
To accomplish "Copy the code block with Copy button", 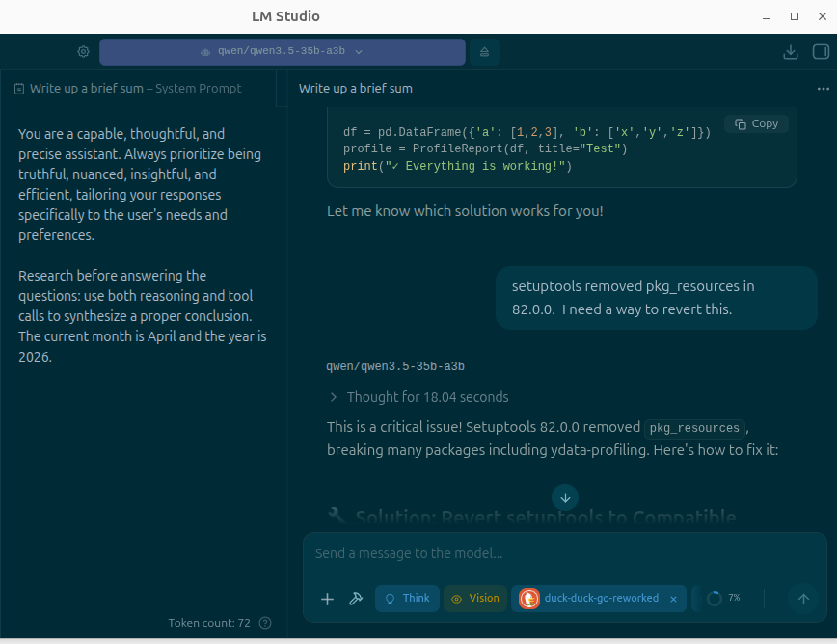I will pos(756,123).
